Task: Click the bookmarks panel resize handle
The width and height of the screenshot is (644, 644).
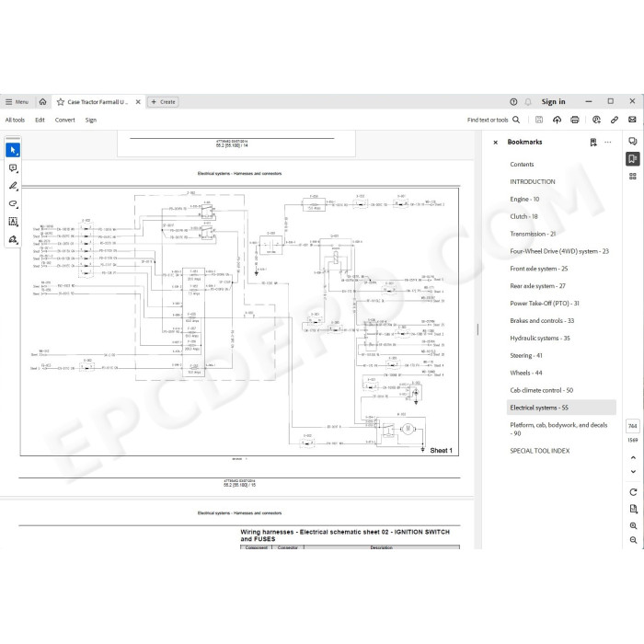Action: pyautogui.click(x=477, y=329)
